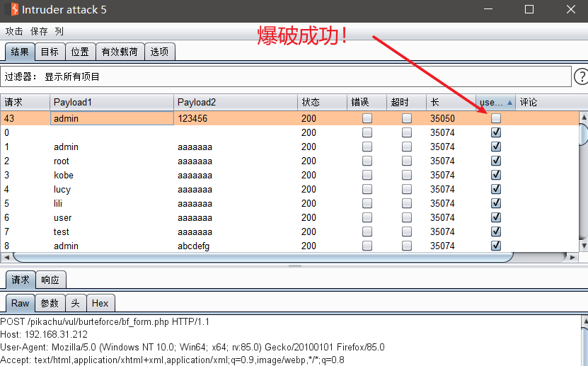Select the 123456 payload cell

point(236,118)
